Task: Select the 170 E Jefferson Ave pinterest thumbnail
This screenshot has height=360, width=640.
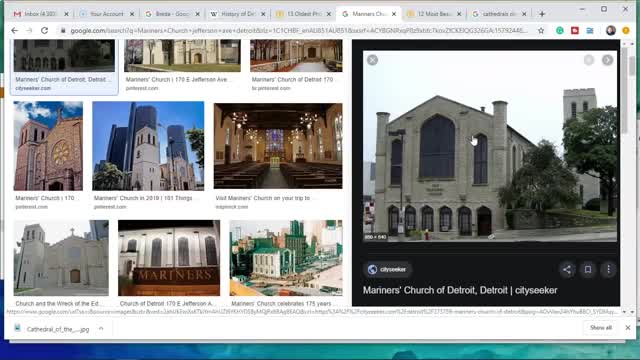Action: (182, 56)
